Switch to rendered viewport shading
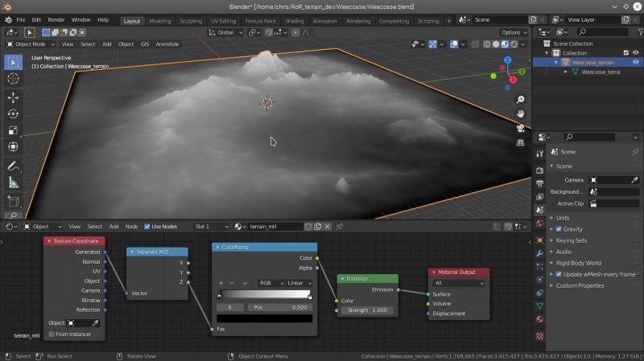The height and width of the screenshot is (361, 644). pos(514,44)
